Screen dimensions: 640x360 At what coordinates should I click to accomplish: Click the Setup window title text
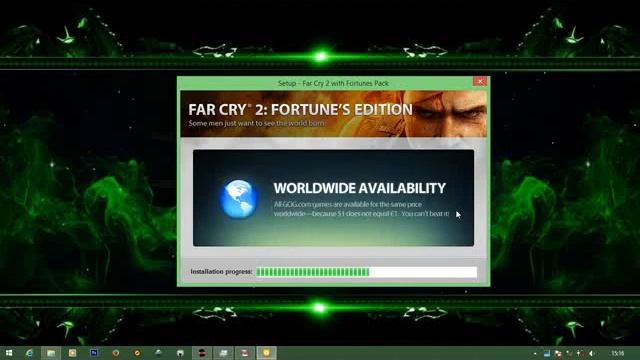pos(333,83)
